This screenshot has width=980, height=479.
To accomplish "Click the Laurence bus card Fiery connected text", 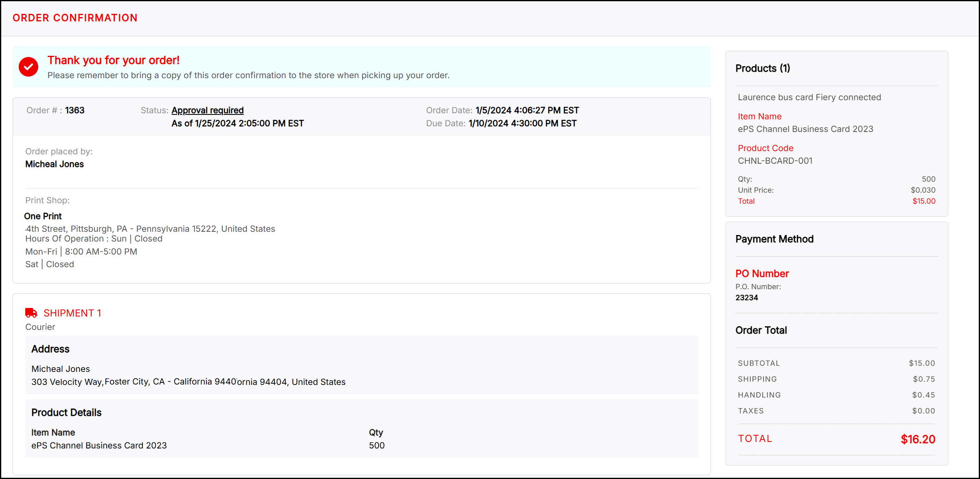I will (x=809, y=97).
